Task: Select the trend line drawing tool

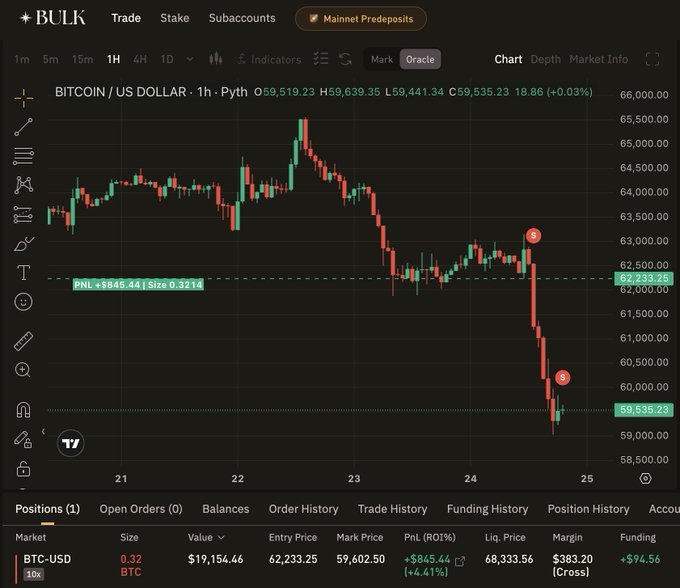Action: [23, 127]
